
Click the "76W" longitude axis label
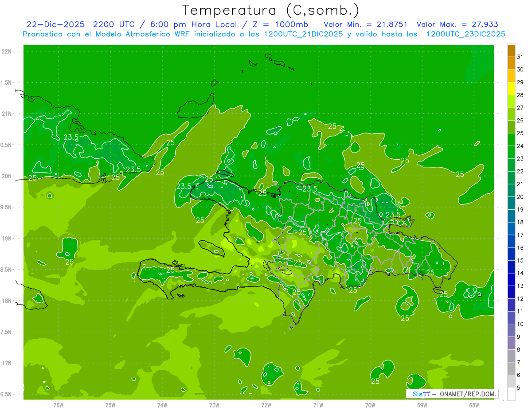point(58,405)
